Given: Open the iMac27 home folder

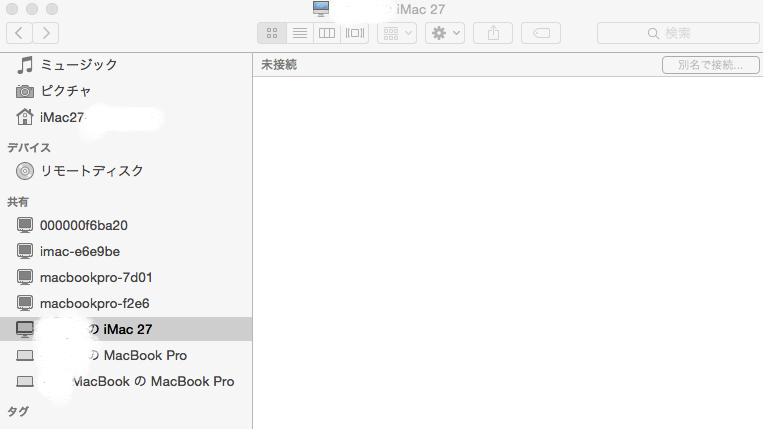Looking at the screenshot, I should tap(126, 117).
